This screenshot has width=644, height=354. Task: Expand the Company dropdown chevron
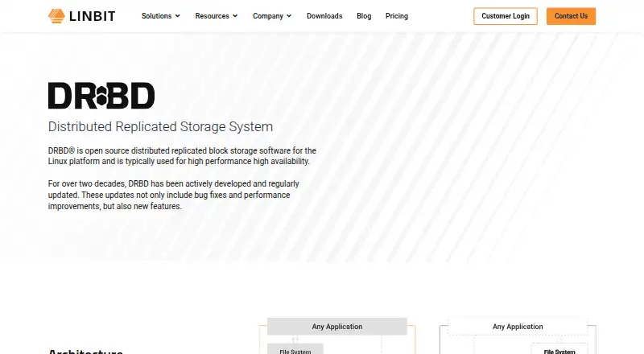tap(289, 16)
